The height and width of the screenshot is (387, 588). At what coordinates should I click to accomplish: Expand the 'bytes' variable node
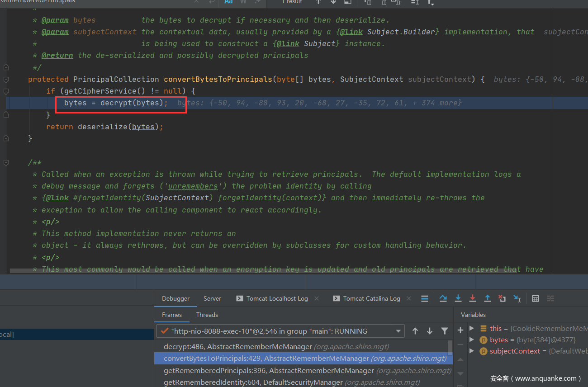point(472,340)
